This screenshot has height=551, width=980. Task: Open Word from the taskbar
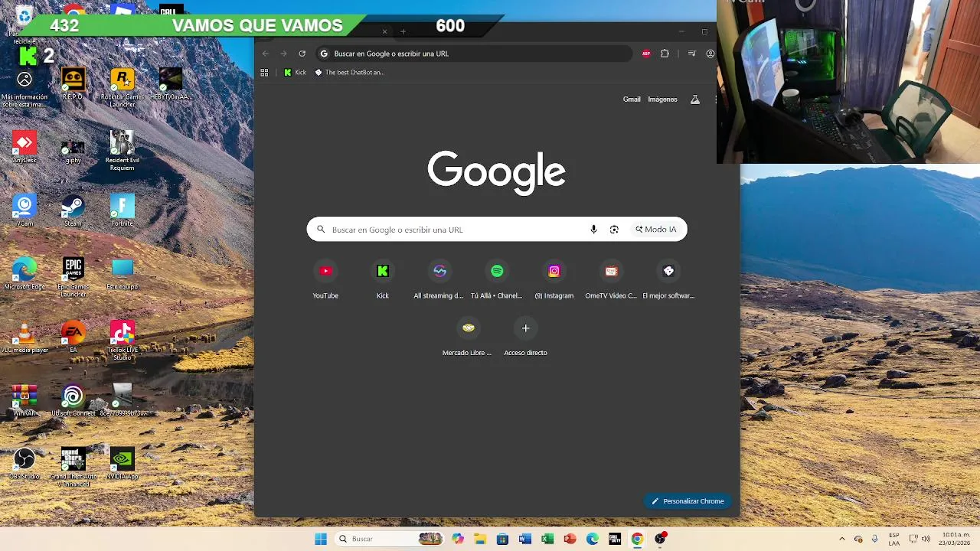point(524,539)
